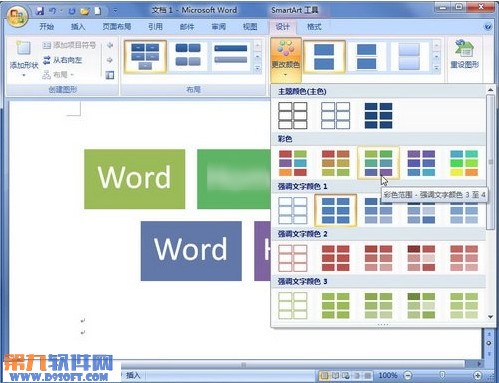Select first layout thumbnail in 布局 gallery

(x=145, y=57)
